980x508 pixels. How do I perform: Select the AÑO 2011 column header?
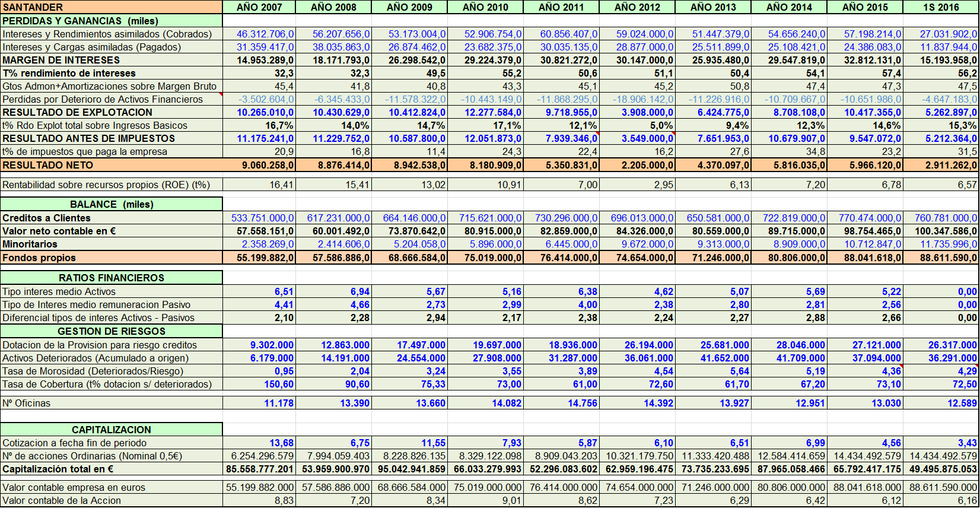561,7
